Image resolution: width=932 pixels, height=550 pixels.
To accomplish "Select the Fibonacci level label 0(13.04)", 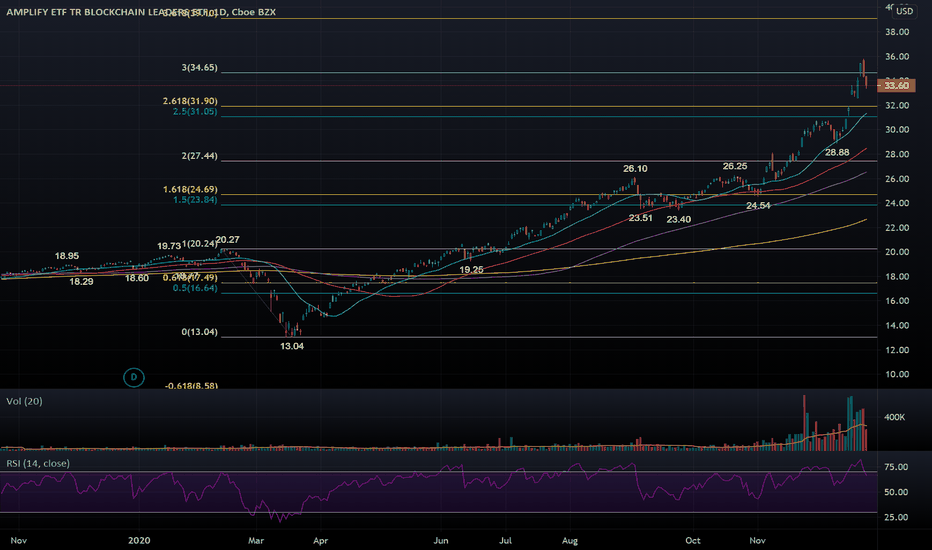I will click(x=200, y=332).
